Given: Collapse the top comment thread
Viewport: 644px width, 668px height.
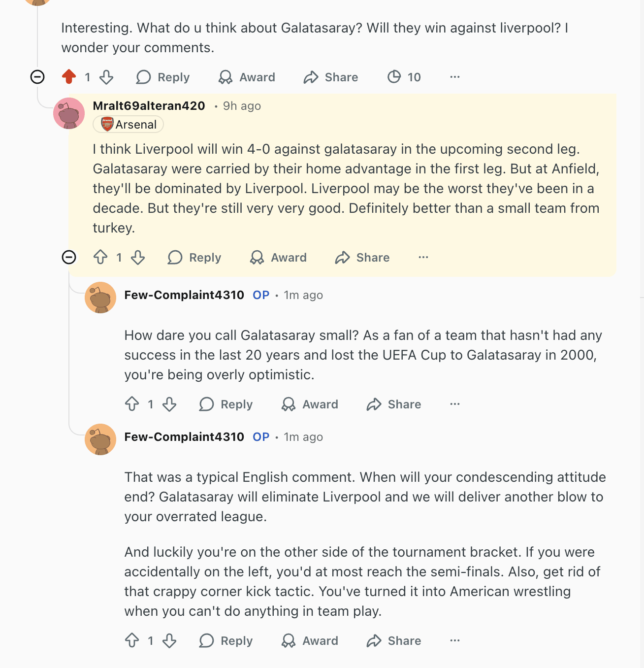Looking at the screenshot, I should (x=37, y=77).
